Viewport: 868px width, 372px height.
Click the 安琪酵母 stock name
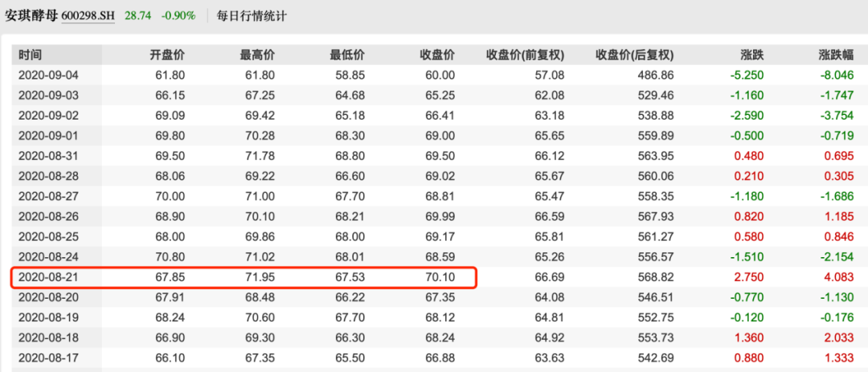31,16
